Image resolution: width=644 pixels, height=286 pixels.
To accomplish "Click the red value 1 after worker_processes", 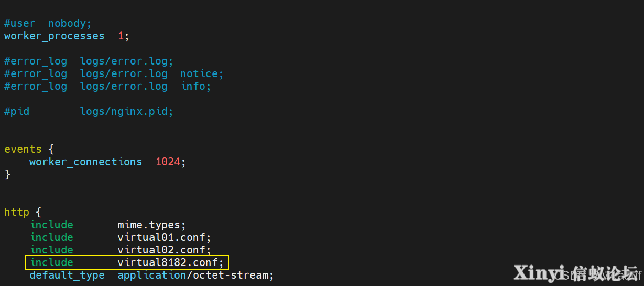I will tap(121, 36).
